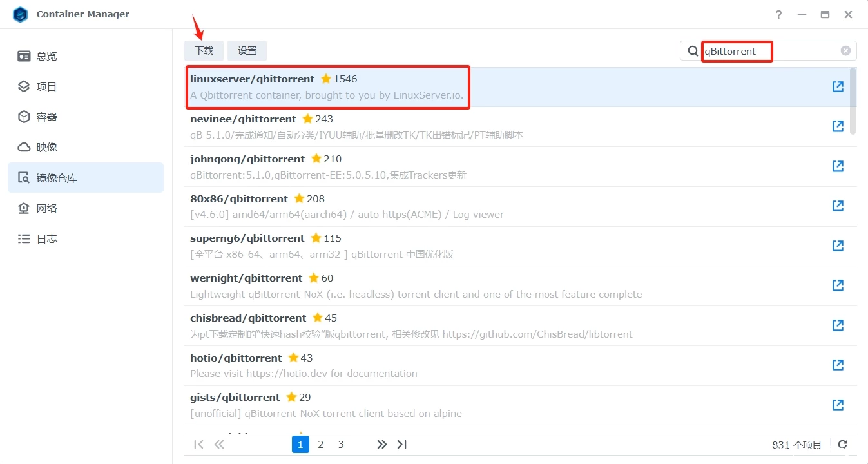Screen dimensions: 868x464
Task: Click the 网络 network sidebar icon
Action: pos(24,208)
